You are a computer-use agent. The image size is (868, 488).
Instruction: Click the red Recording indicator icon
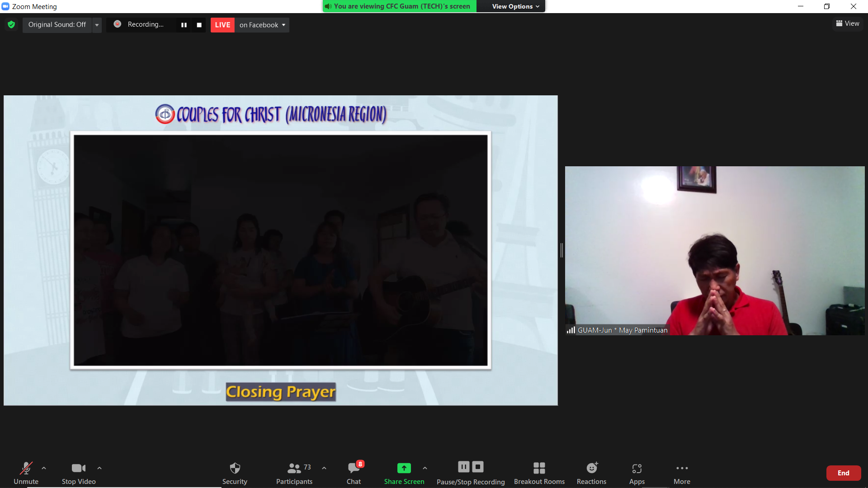pos(118,24)
